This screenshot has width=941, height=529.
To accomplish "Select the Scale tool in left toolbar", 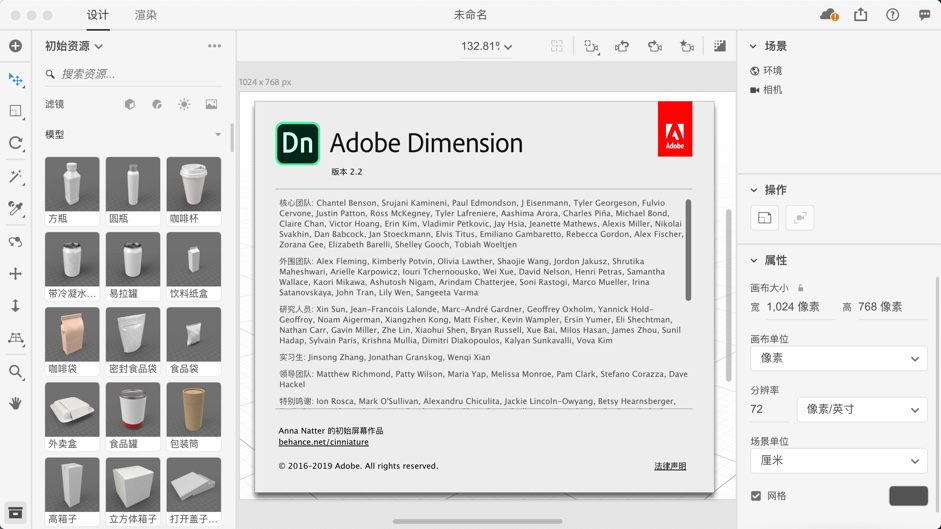I will pyautogui.click(x=16, y=111).
